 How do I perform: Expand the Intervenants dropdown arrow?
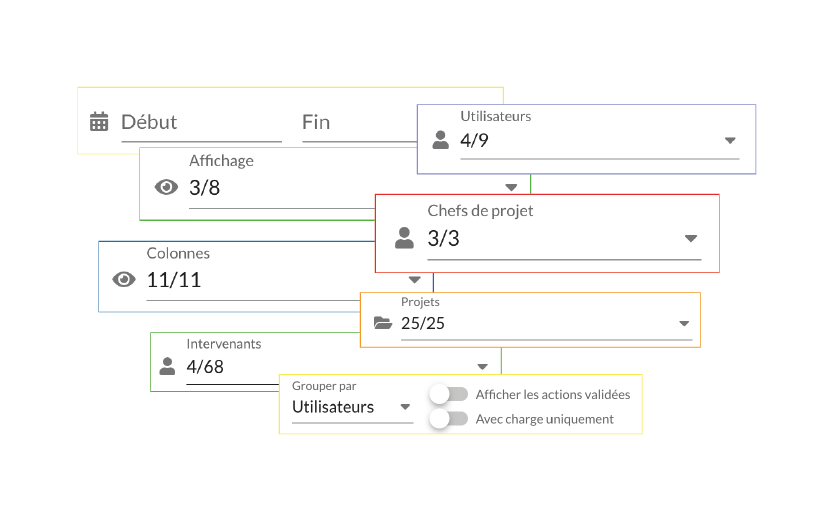click(482, 367)
